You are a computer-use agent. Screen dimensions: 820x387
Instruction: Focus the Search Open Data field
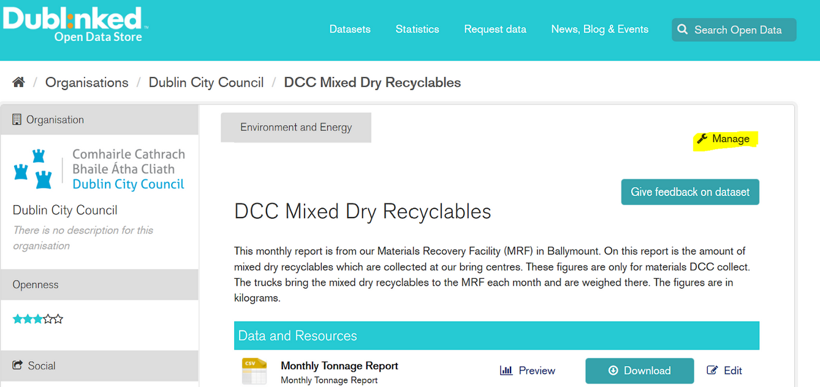click(734, 30)
